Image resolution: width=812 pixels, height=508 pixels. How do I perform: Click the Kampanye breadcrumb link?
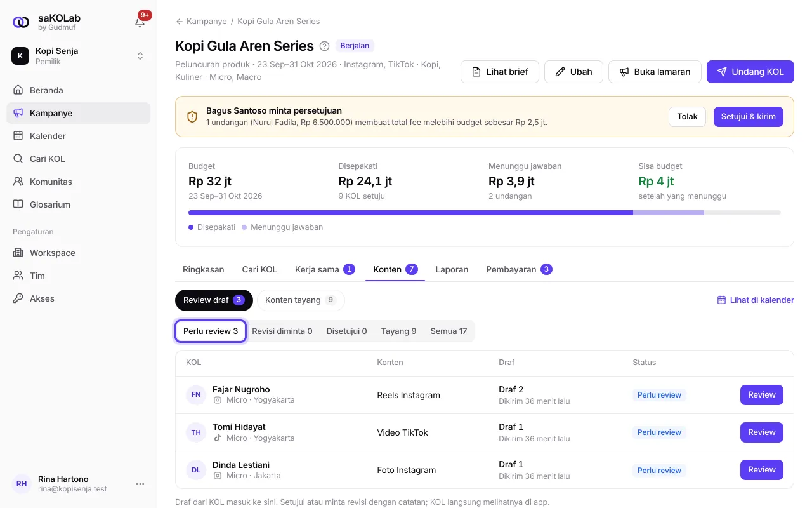(207, 22)
